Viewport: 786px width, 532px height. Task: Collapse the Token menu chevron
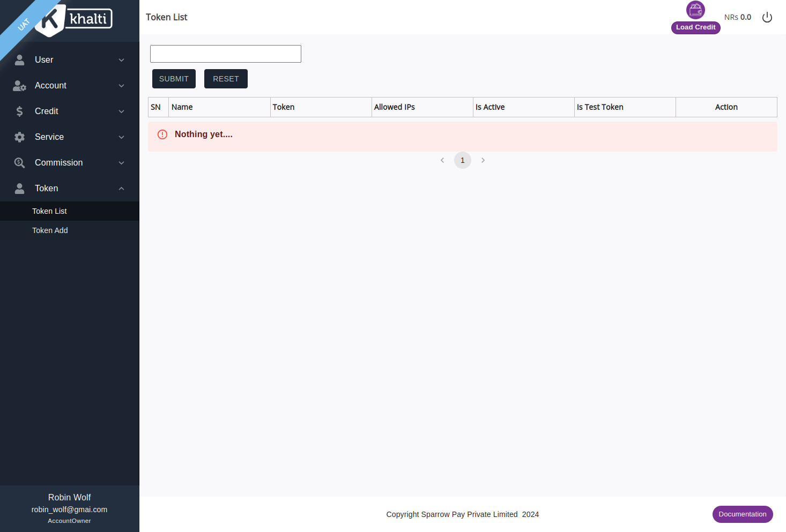coord(121,189)
